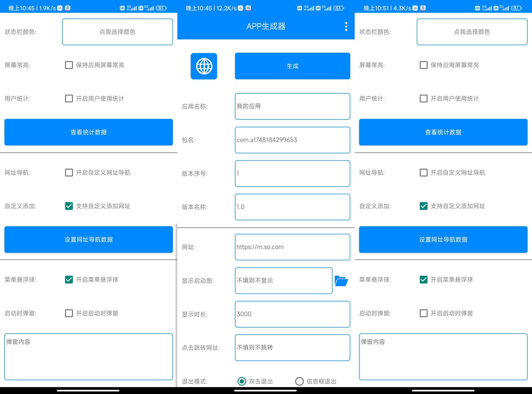Tap the blue globe app icon
532x394 pixels.
(x=204, y=66)
